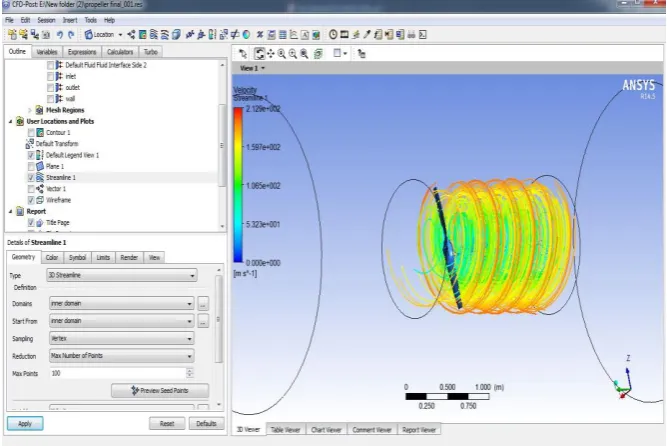Choose the Select arrow tool in viewer toolbar

point(243,54)
